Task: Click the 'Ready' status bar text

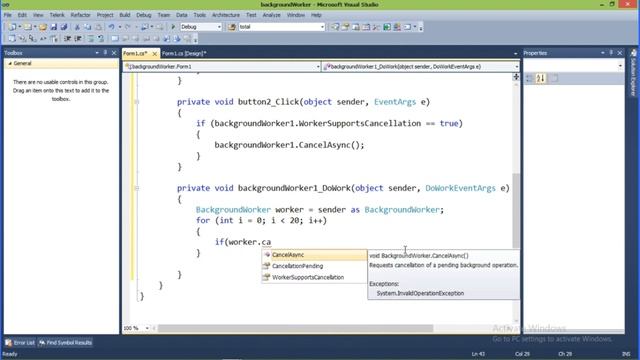Action: (10, 354)
